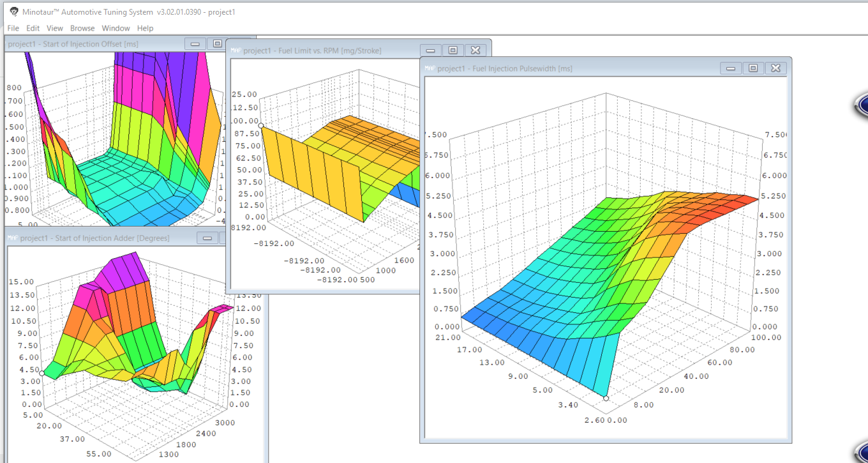Close the Fuel Injection Pulsewidth window
The image size is (868, 463).
pos(775,68)
